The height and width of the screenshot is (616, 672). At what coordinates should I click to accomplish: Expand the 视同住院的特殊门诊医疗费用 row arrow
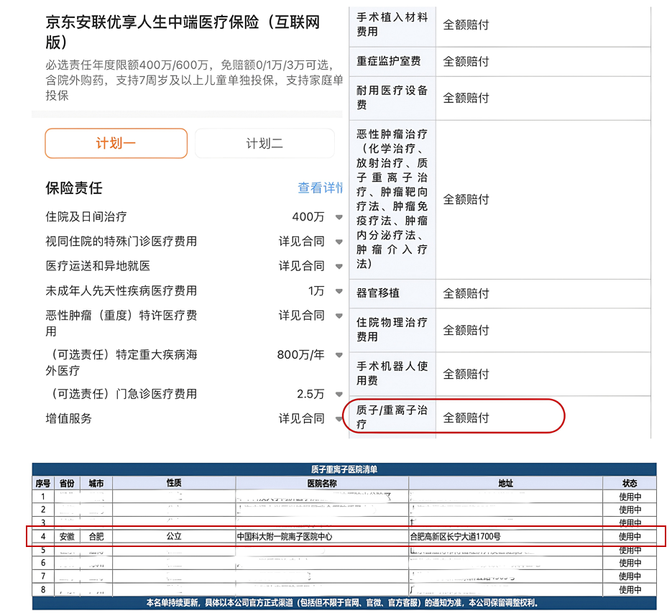(x=339, y=242)
